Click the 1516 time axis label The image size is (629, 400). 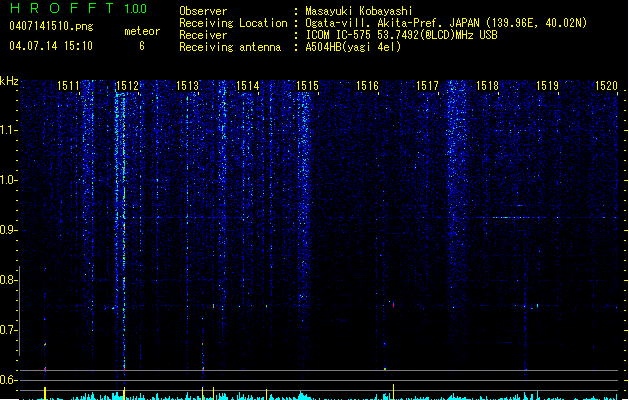367,86
